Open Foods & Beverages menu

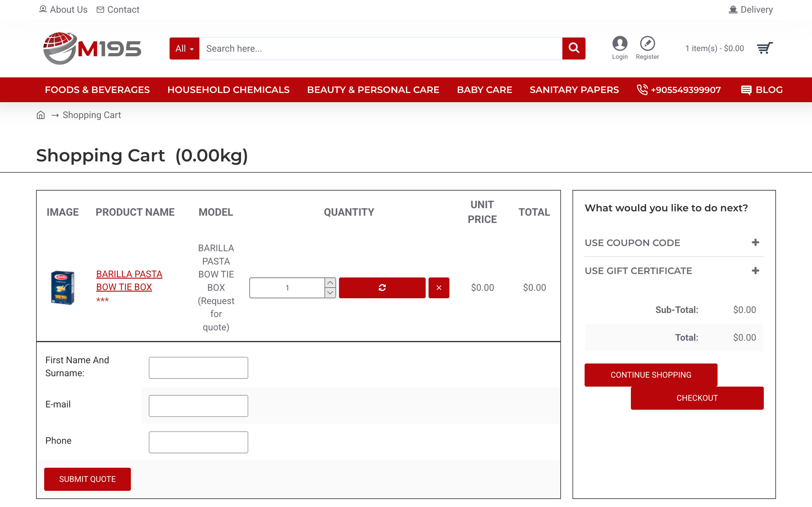click(97, 90)
